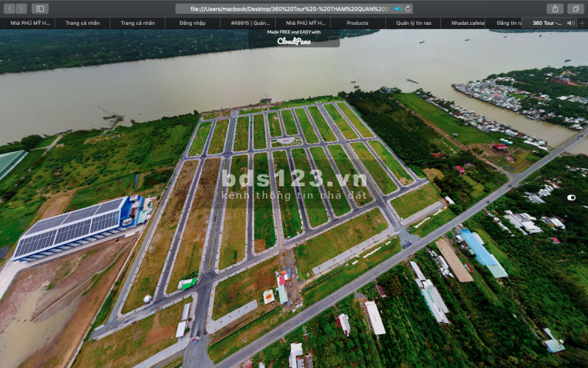The width and height of the screenshot is (588, 368).
Task: Switch to first Trang cá nhân tab
Action: pos(82,23)
